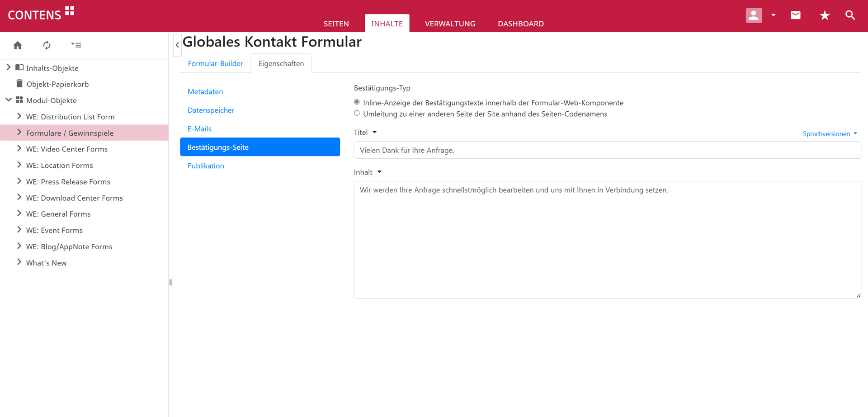Open the Sprachversionen dropdown
Screen dimensions: 868x417
click(830, 134)
